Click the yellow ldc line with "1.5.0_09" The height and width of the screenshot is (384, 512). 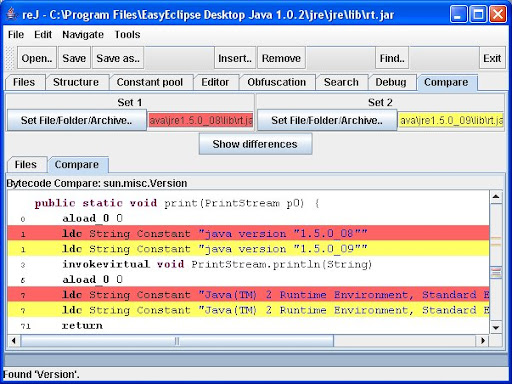tap(248, 249)
